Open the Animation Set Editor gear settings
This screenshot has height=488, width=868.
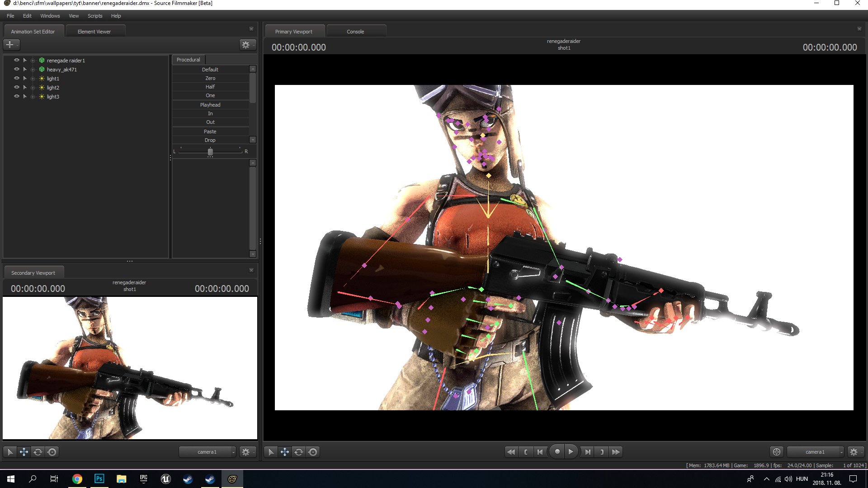(x=247, y=45)
